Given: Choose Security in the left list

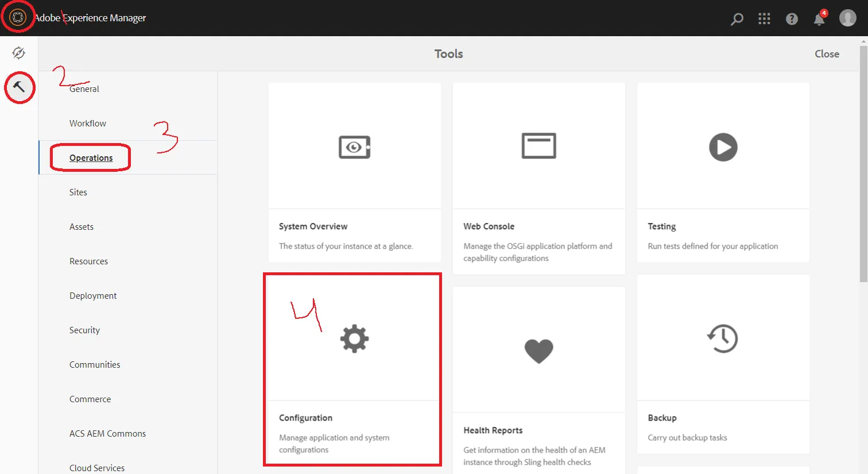Looking at the screenshot, I should point(84,330).
